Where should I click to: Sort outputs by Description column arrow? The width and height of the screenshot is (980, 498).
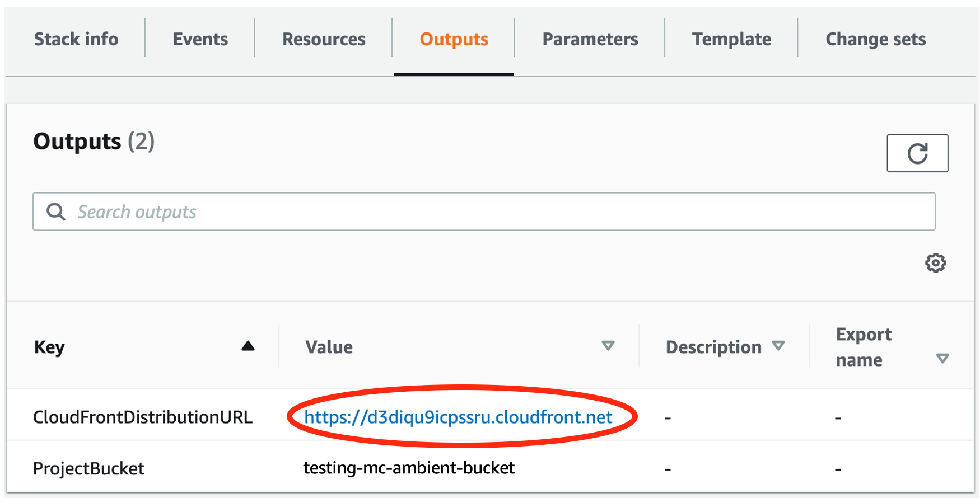tap(778, 346)
